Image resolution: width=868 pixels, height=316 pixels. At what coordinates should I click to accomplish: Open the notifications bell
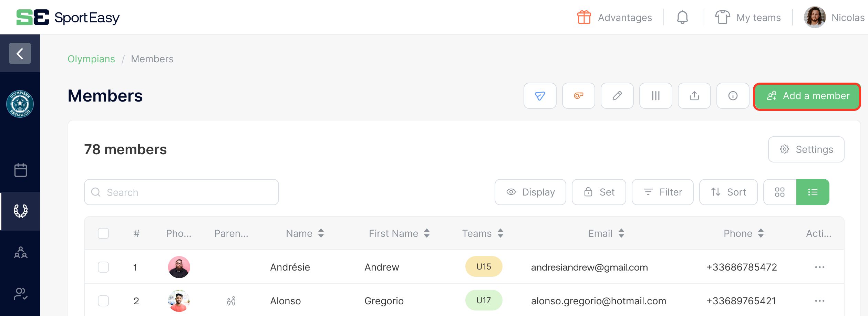tap(682, 17)
